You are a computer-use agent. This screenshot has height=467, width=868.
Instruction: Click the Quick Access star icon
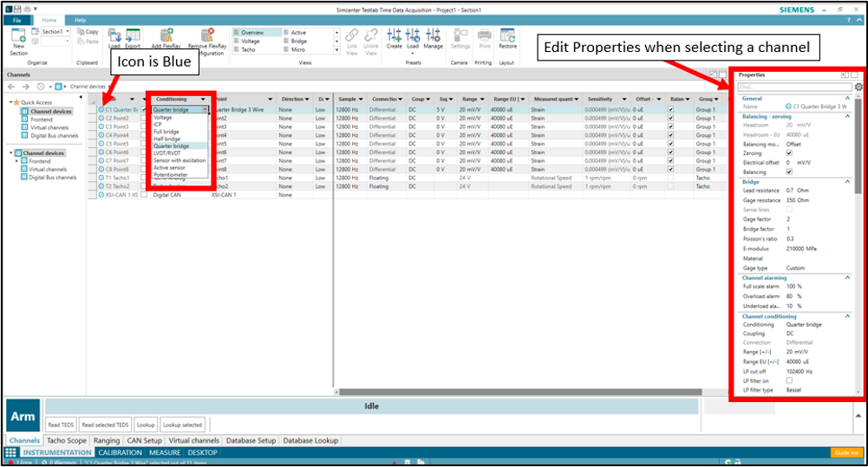16,102
